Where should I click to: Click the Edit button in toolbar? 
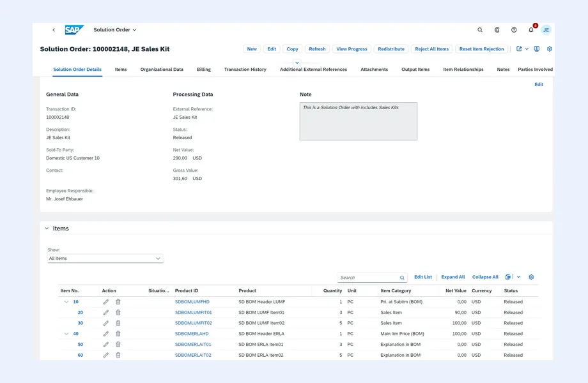pyautogui.click(x=272, y=49)
